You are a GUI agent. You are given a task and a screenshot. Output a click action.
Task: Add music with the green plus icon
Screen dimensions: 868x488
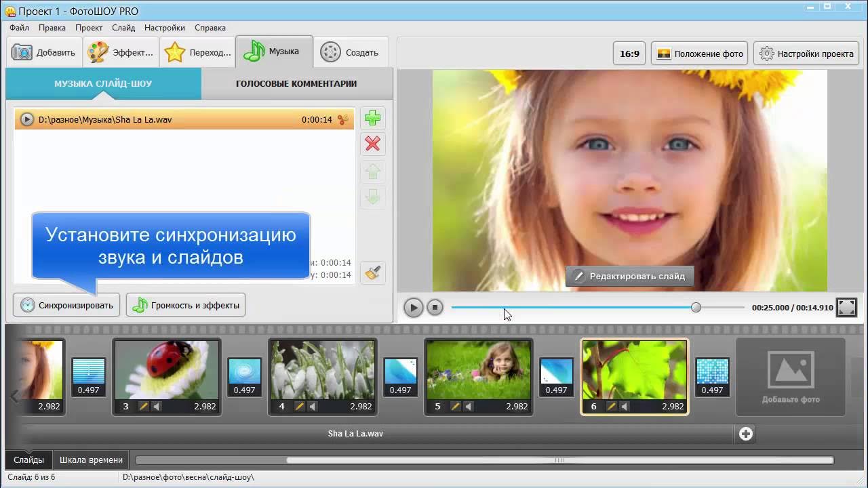(x=372, y=118)
